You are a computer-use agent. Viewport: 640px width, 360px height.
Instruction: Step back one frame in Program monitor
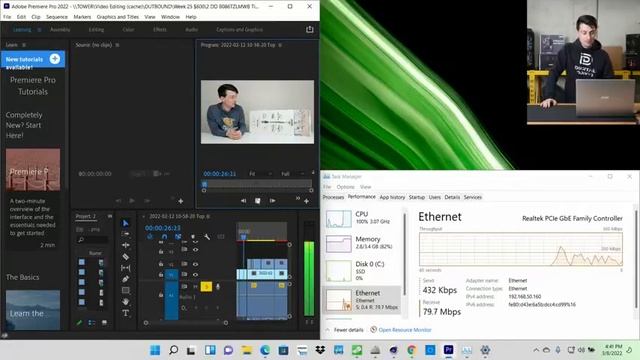243,201
